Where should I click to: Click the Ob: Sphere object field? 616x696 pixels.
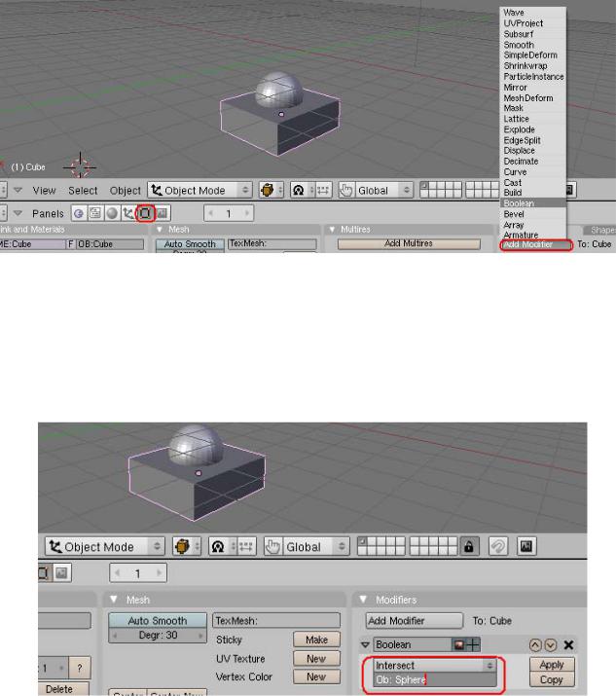[x=434, y=679]
